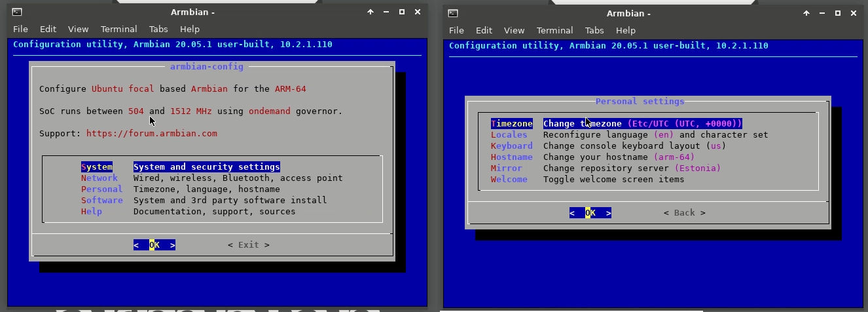Open View menu in left terminal window
This screenshot has width=868, height=312.
tap(78, 29)
